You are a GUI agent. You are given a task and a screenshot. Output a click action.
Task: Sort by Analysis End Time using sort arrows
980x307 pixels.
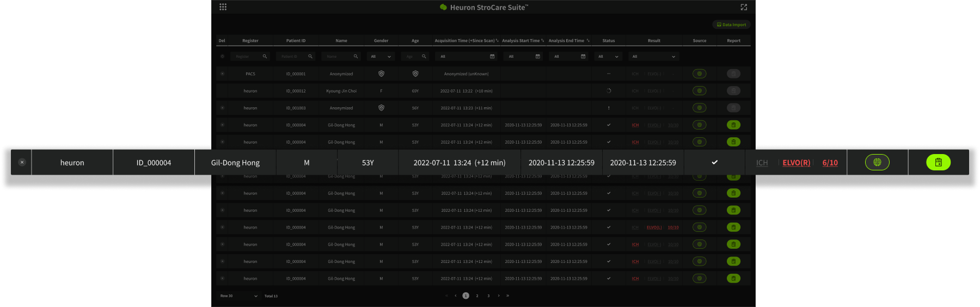pos(588,40)
